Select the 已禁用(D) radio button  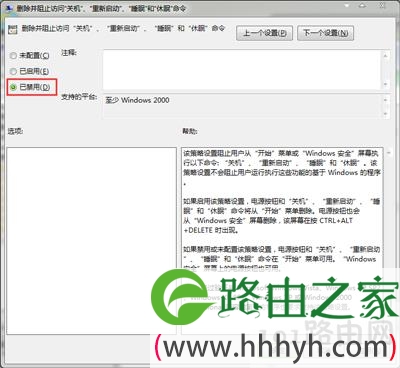tap(13, 87)
